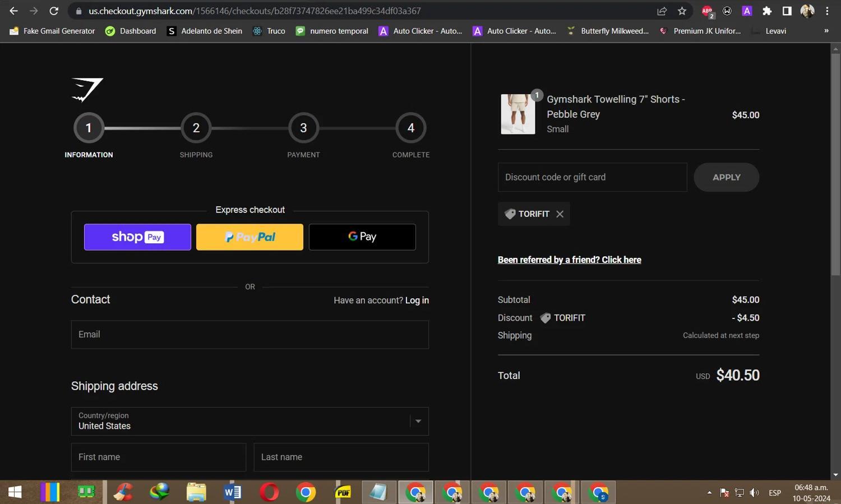Open the numero temporal bookmark
841x504 pixels.
tap(332, 31)
